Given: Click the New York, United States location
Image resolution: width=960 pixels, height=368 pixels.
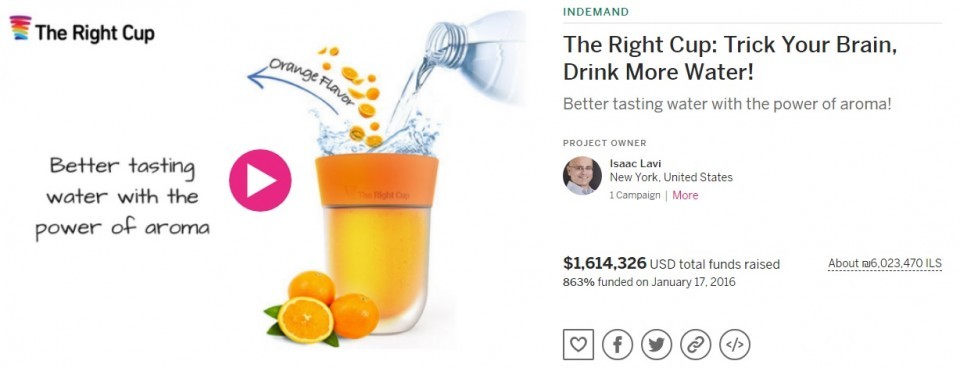Looking at the screenshot, I should point(671,178).
